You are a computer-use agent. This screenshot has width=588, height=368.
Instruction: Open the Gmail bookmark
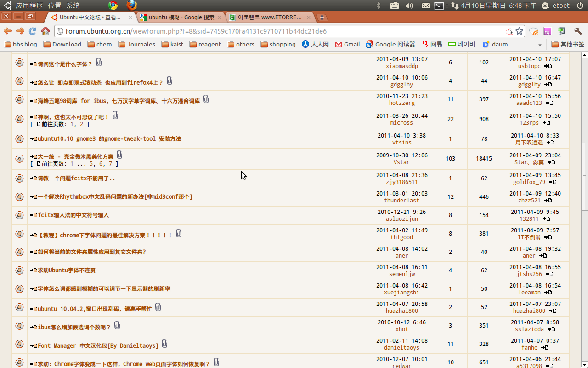(x=347, y=44)
